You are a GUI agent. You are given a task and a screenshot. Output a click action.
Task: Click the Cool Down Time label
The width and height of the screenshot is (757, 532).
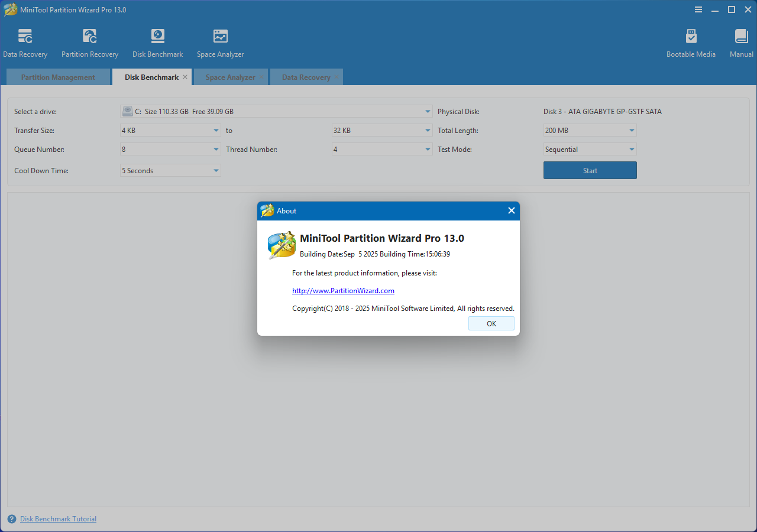tap(41, 171)
